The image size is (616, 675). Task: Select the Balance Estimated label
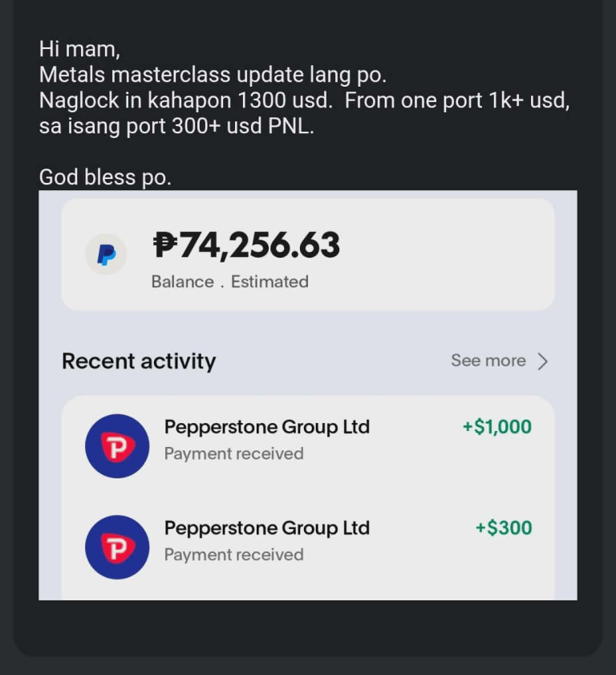pos(229,282)
